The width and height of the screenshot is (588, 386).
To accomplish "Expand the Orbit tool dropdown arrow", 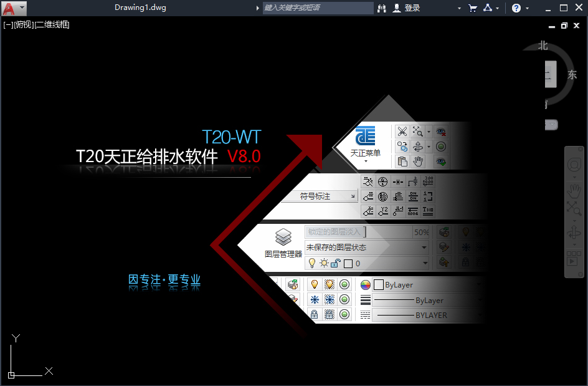I will 574,245.
